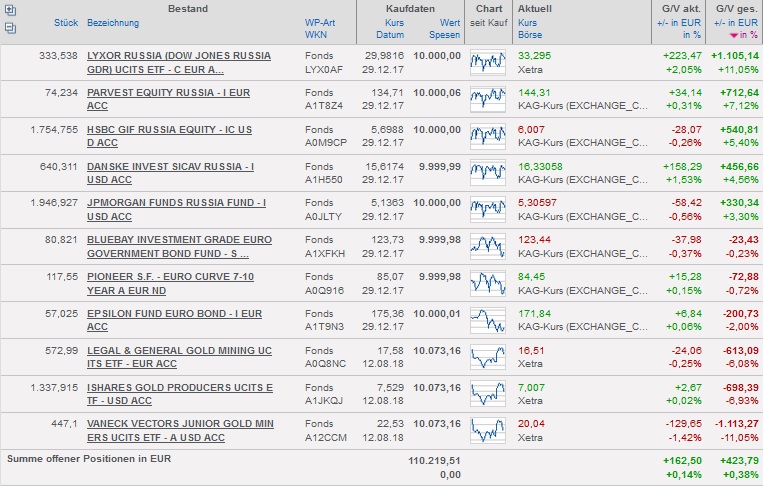Open the Bluebay Investment Grade mini chart
Screen dimensions: 763x486
488,247
